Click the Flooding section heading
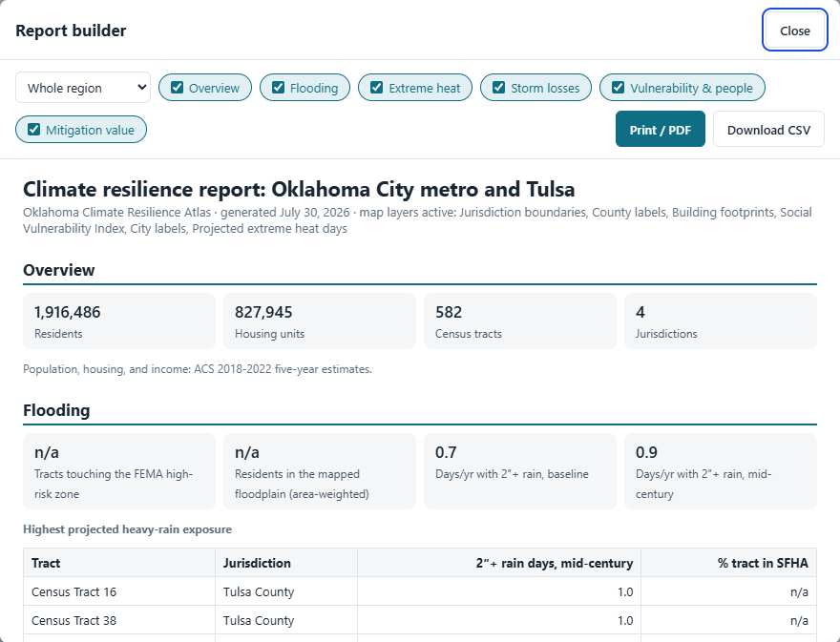Viewport: 840px width, 642px height. [56, 410]
